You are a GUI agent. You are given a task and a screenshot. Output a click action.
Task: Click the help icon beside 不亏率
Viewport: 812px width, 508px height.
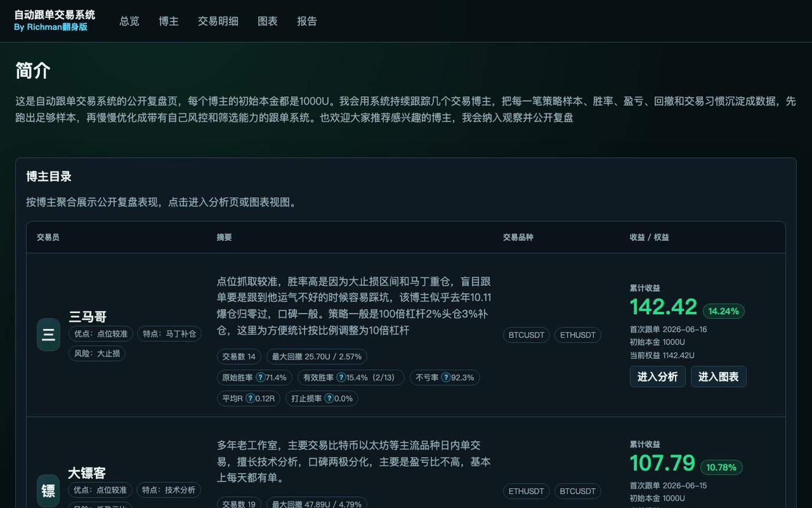445,377
